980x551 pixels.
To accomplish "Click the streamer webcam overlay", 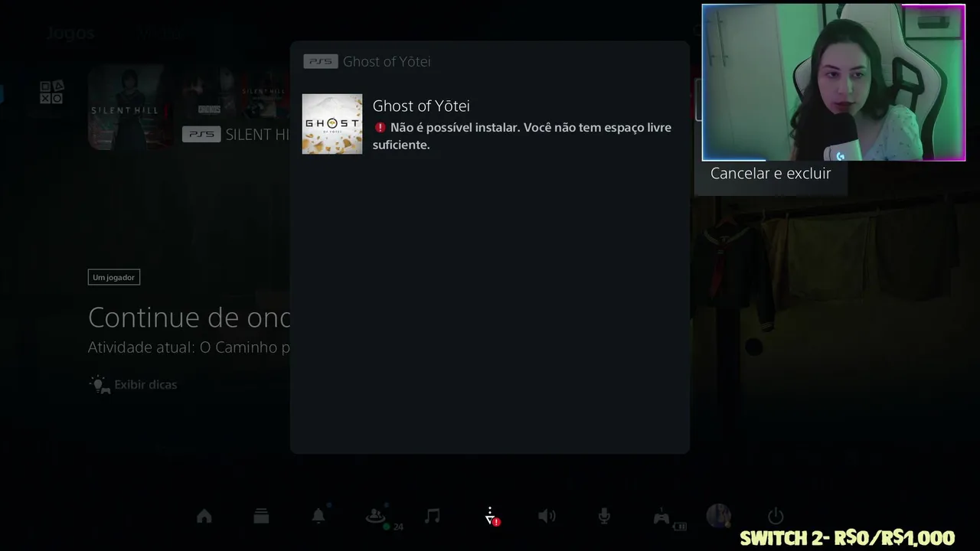I will (834, 83).
